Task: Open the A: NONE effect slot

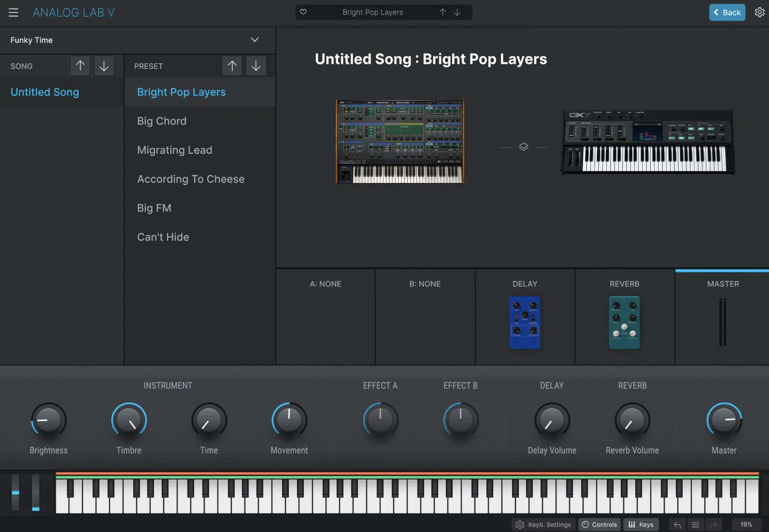Action: coord(325,317)
